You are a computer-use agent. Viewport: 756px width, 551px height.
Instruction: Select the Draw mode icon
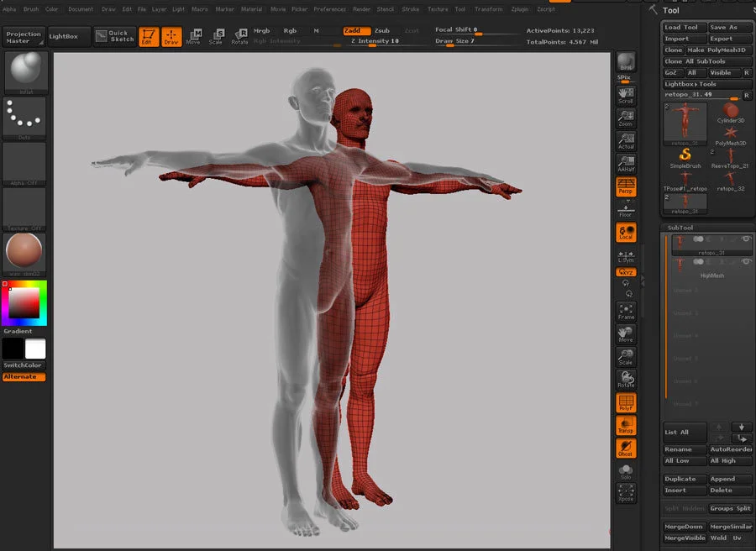click(171, 36)
